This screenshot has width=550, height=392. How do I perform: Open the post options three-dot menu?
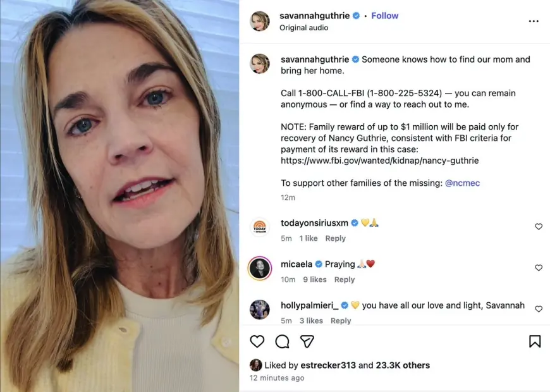[534, 20]
